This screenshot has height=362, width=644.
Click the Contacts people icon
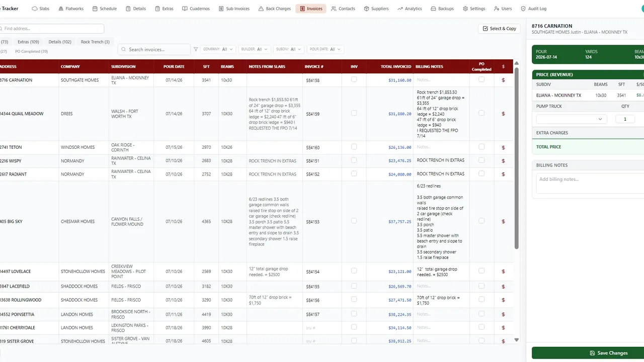point(334,9)
